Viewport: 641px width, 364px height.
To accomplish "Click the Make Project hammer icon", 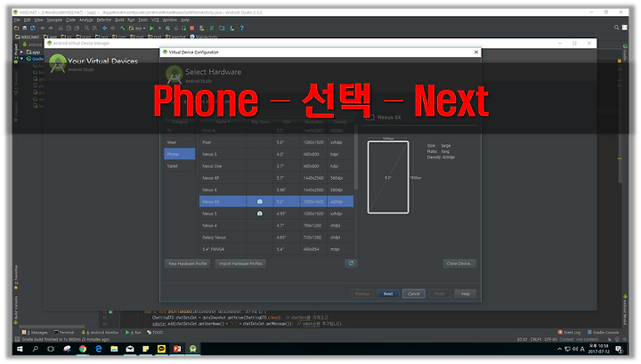I will [x=122, y=28].
